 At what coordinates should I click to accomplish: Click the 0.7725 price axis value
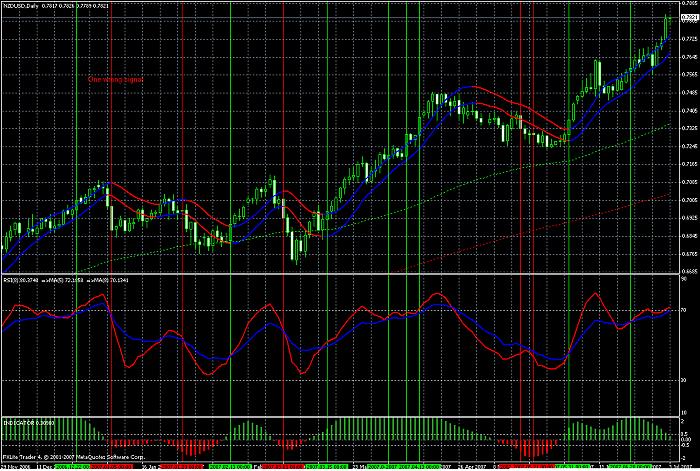(688, 39)
